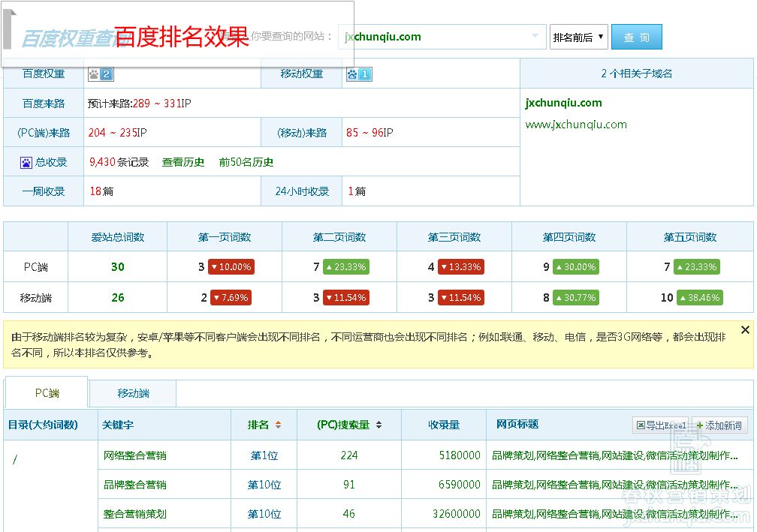Click 第10位 ranking in the 品牌整合营销 row
This screenshot has width=757, height=532.
264,485
